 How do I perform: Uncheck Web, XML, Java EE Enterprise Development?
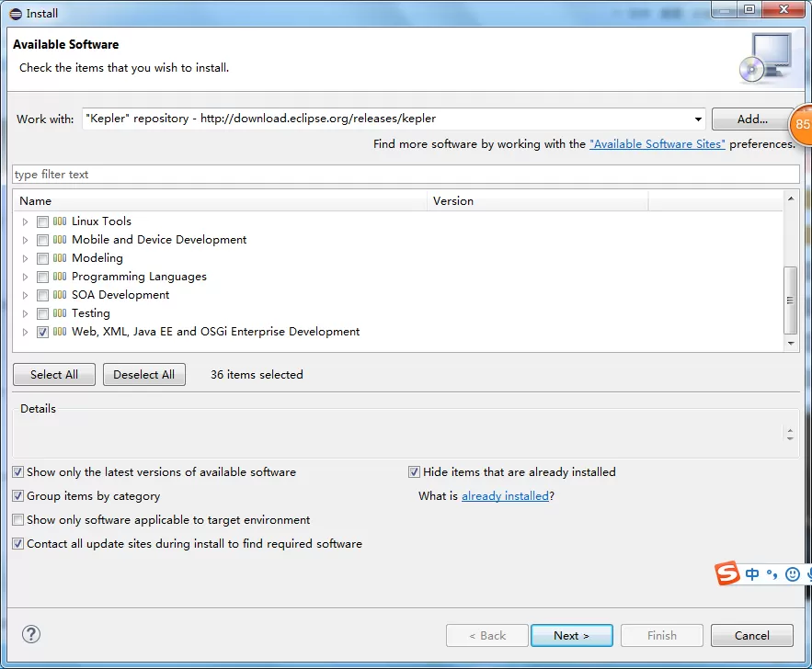(x=42, y=332)
